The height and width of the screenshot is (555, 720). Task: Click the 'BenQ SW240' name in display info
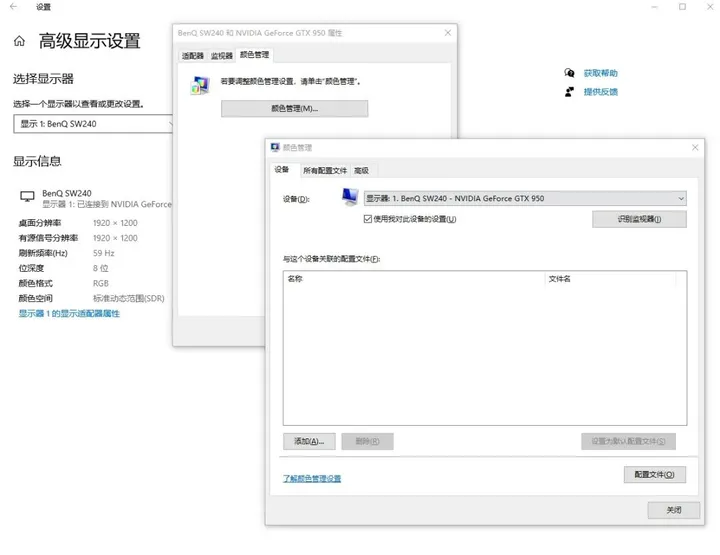point(67,193)
